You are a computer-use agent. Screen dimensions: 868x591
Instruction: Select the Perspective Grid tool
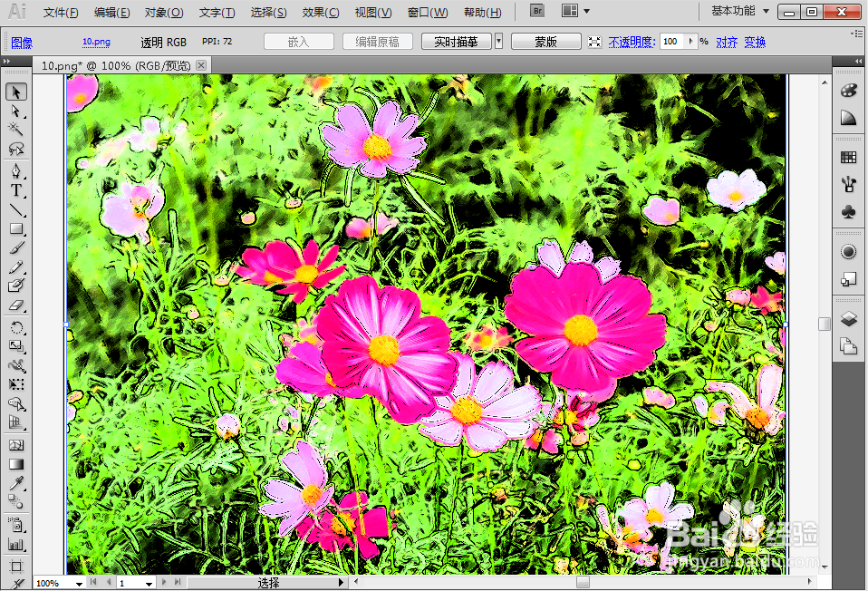(x=16, y=423)
